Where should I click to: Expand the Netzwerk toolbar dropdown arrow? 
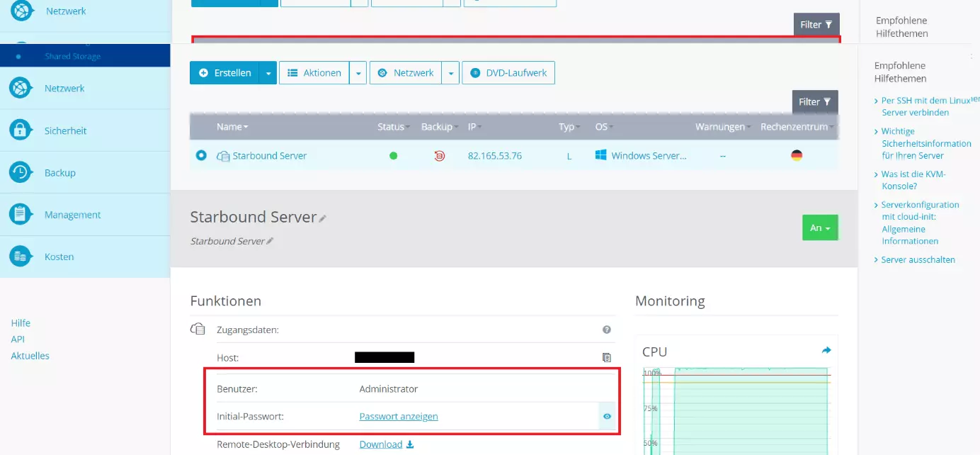coord(451,73)
